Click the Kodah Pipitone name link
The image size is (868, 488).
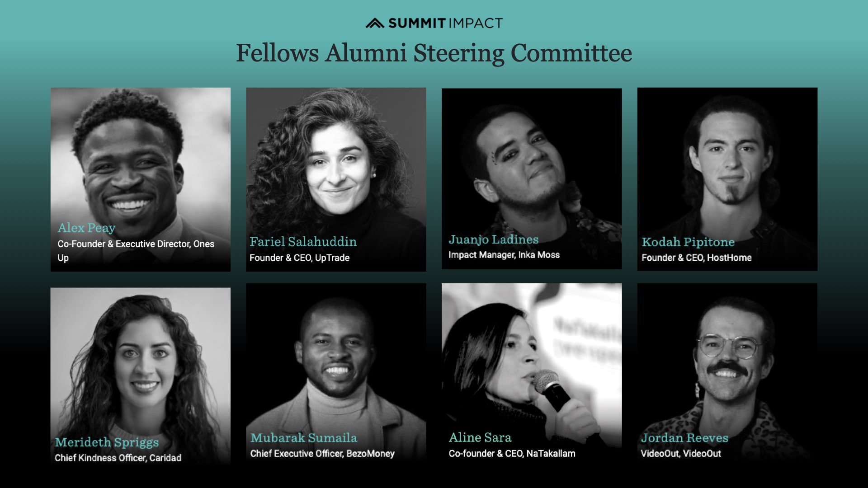(x=688, y=242)
